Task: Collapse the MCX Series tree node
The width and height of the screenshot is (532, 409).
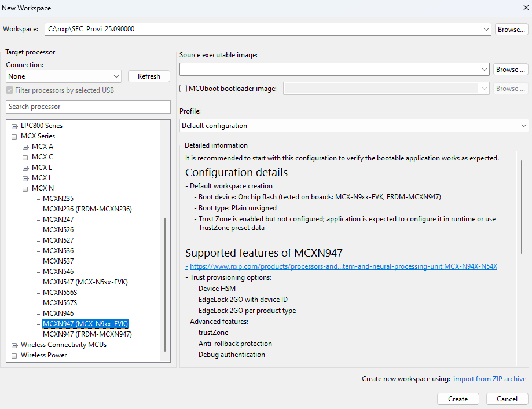Action: click(14, 136)
